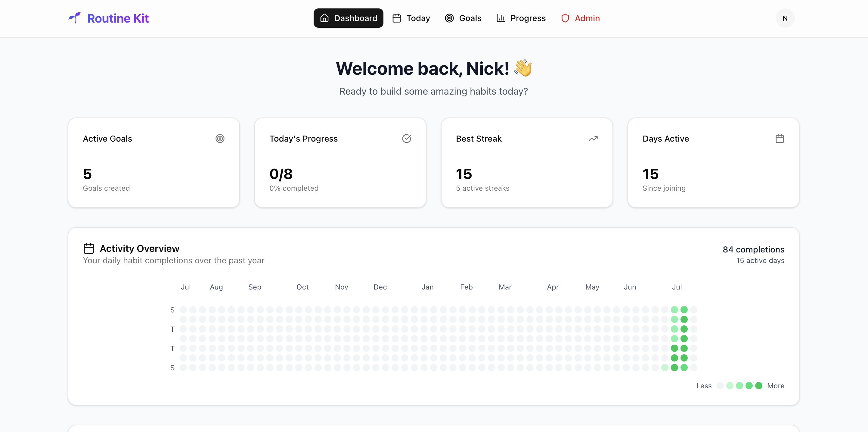This screenshot has width=868, height=432.
Task: Click the bar chart icon beside Progress
Action: pyautogui.click(x=501, y=18)
